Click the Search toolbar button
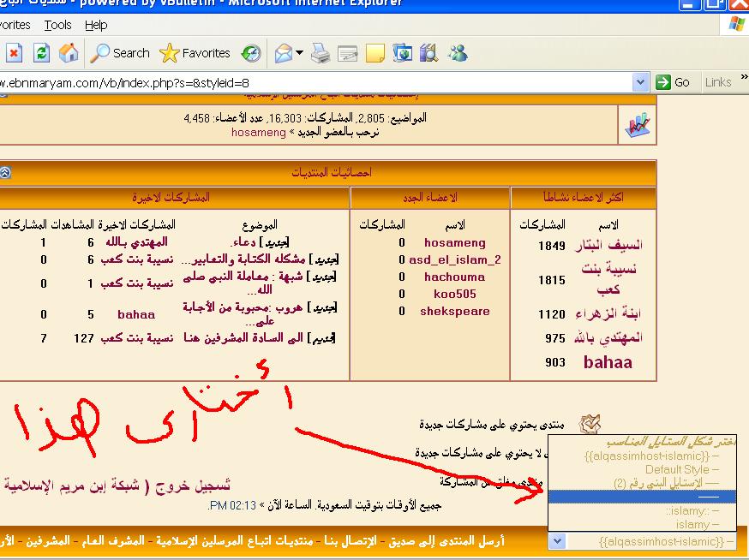Image resolution: width=749 pixels, height=560 pixels. click(120, 53)
